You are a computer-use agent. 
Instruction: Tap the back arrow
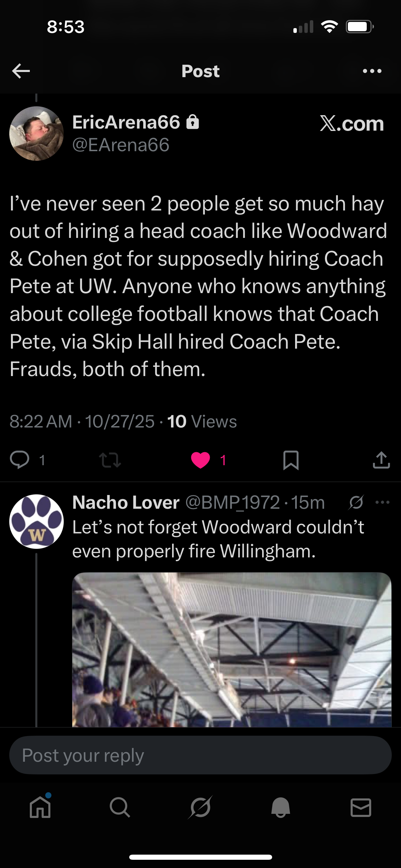point(21,71)
